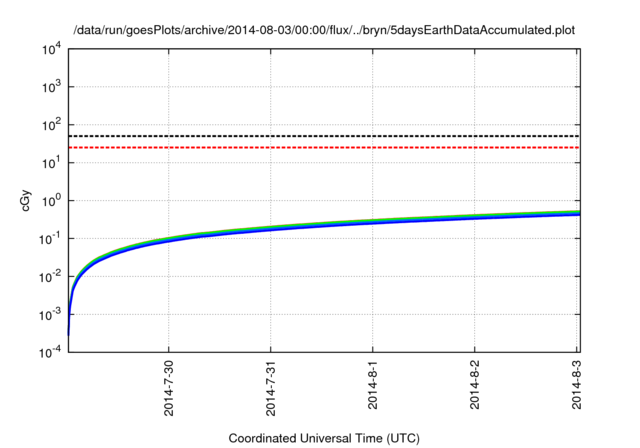Click the cGy y-axis label
The image size is (640, 448).
[25, 200]
